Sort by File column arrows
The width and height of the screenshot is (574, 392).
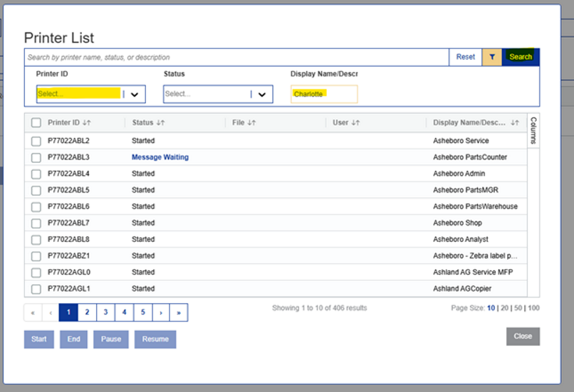pos(251,123)
